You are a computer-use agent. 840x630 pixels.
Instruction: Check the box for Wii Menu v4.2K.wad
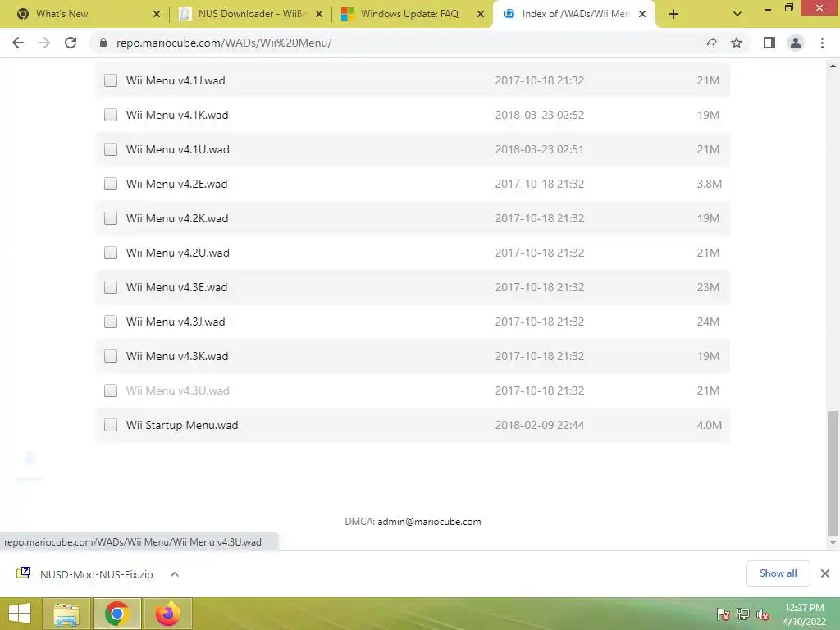tap(111, 218)
